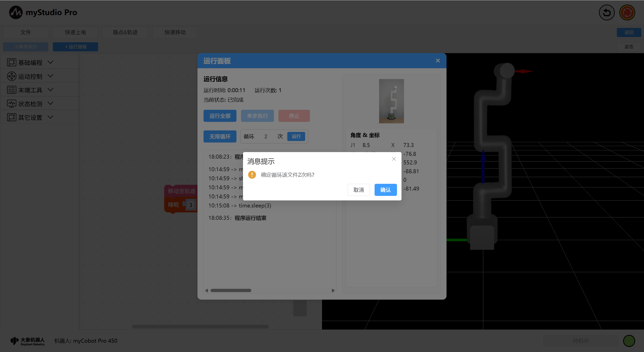Click the log panel horizontal scrollbar

pyautogui.click(x=231, y=290)
